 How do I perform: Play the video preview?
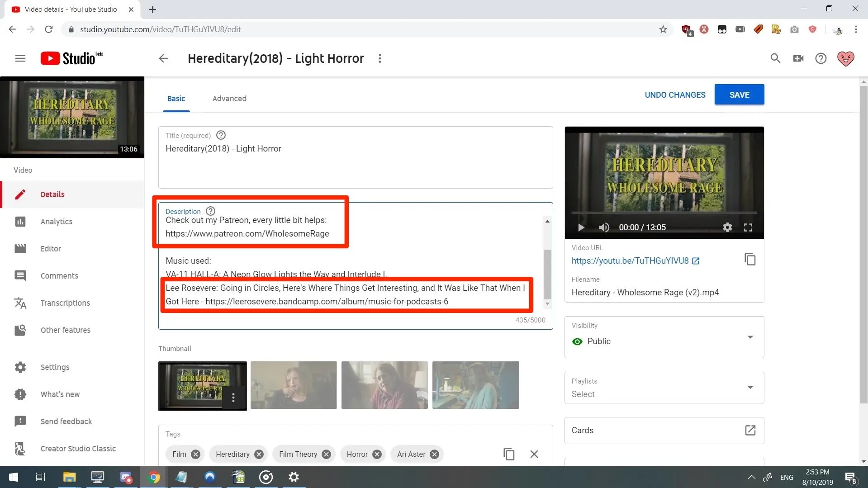coord(581,227)
